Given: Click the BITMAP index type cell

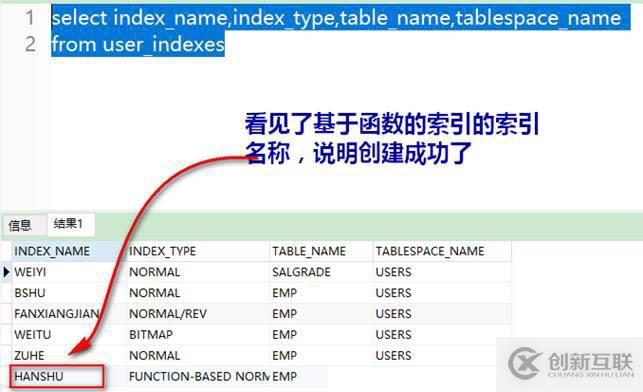Looking at the screenshot, I should 198,335.
